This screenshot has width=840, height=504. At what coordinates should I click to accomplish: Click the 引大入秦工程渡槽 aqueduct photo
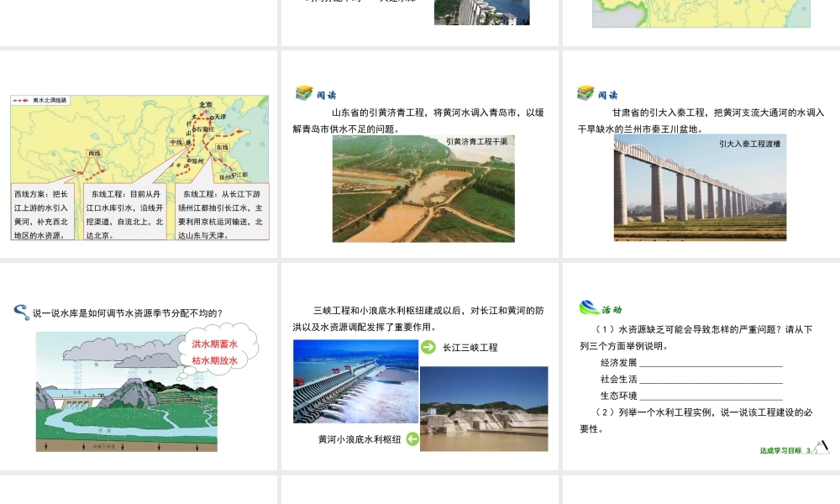pos(700,187)
